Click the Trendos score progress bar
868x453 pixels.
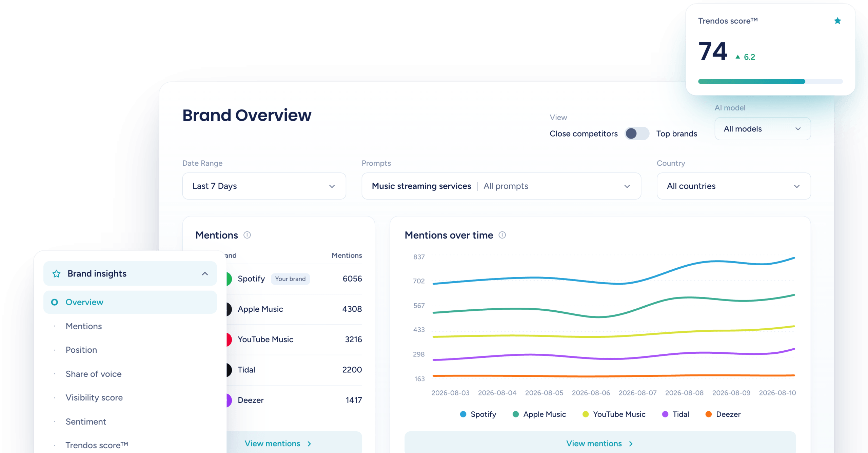(x=770, y=81)
